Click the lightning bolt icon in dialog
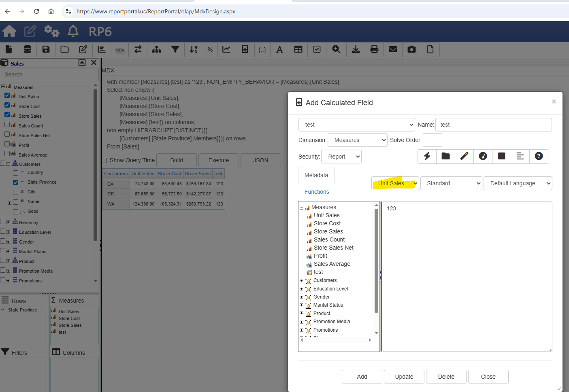 (427, 156)
